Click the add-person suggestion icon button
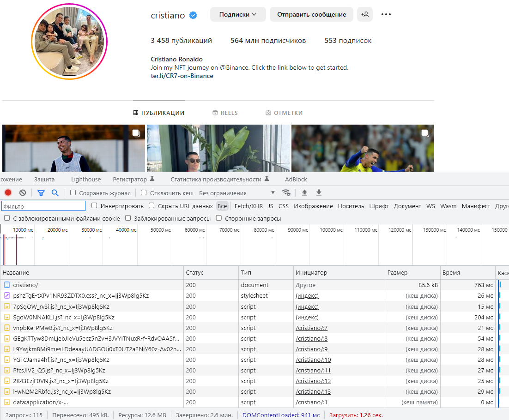The width and height of the screenshot is (509, 420). (x=364, y=14)
